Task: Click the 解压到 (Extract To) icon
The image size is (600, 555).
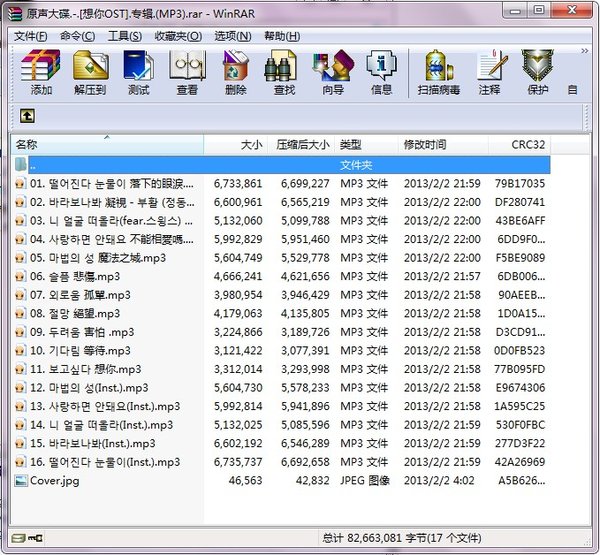Action: (90, 72)
